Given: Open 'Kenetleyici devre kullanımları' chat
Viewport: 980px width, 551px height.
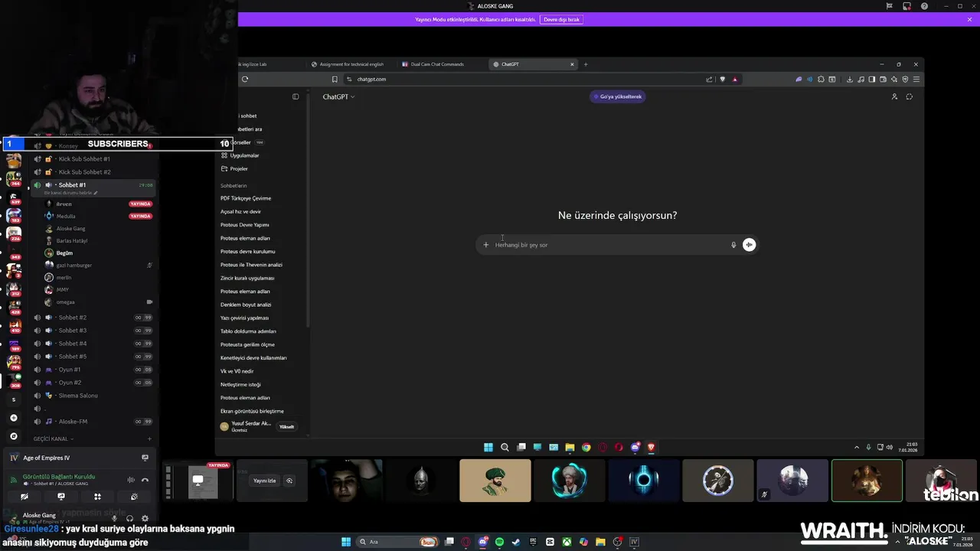Looking at the screenshot, I should (x=253, y=357).
